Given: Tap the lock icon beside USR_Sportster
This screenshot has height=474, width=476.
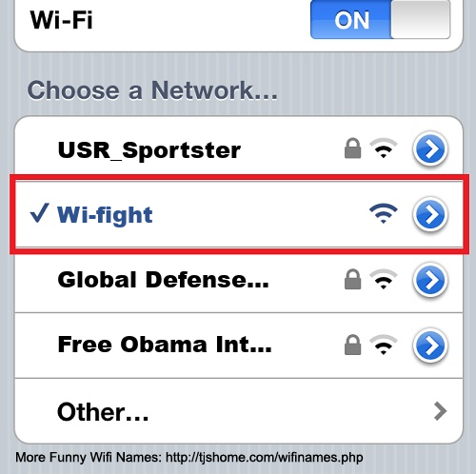Looking at the screenshot, I should (353, 148).
